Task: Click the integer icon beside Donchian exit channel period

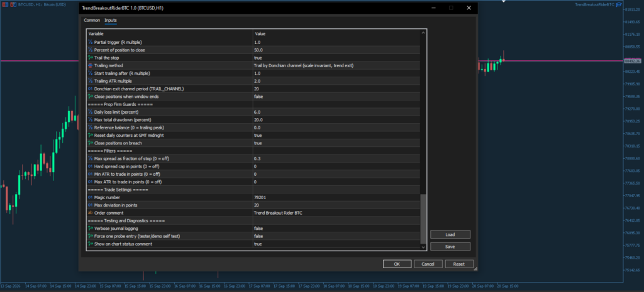Action: pyautogui.click(x=91, y=89)
